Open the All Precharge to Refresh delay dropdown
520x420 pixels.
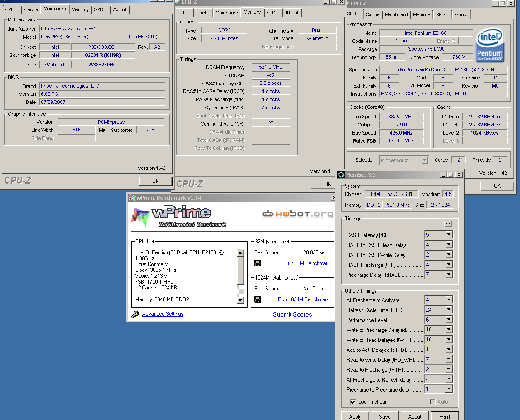tap(449, 379)
